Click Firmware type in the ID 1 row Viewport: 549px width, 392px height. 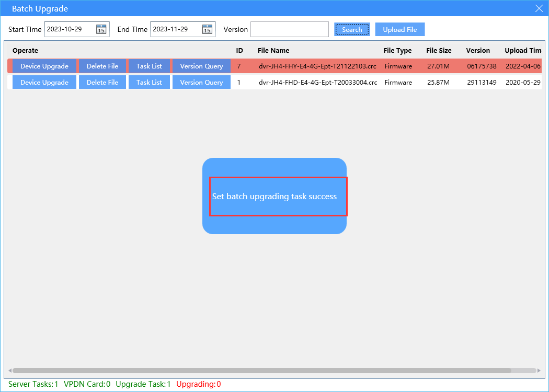tap(398, 82)
